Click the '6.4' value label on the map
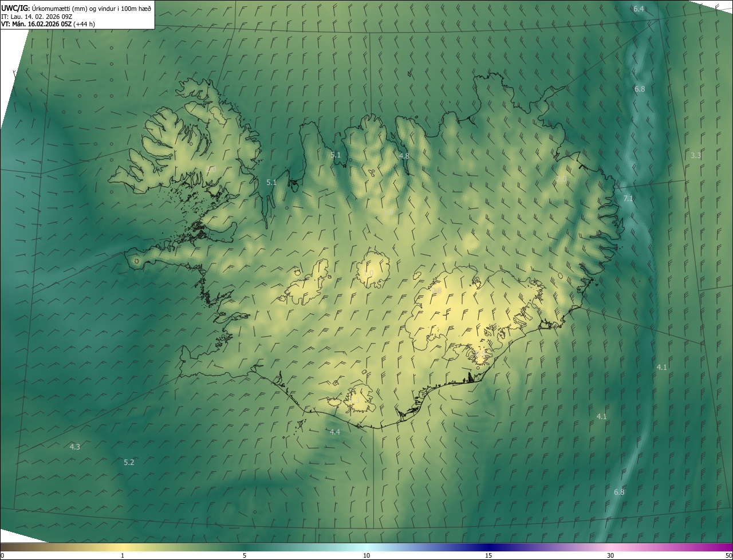 coord(639,9)
